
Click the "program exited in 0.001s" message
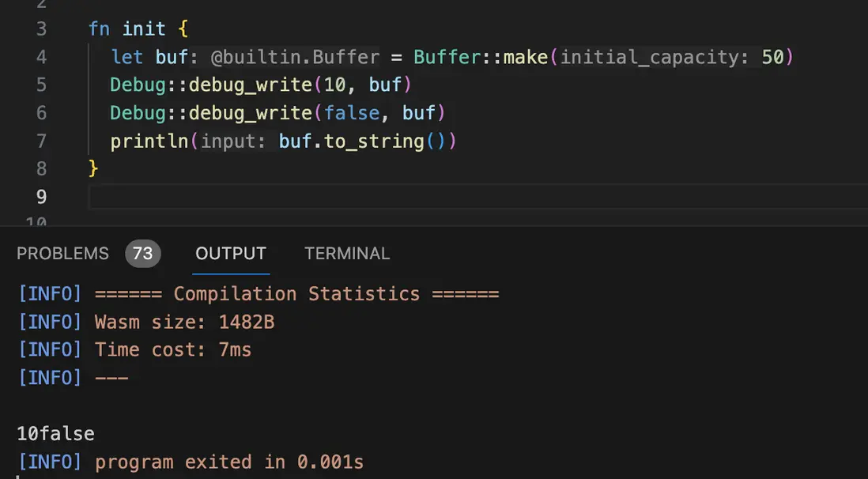coord(229,462)
